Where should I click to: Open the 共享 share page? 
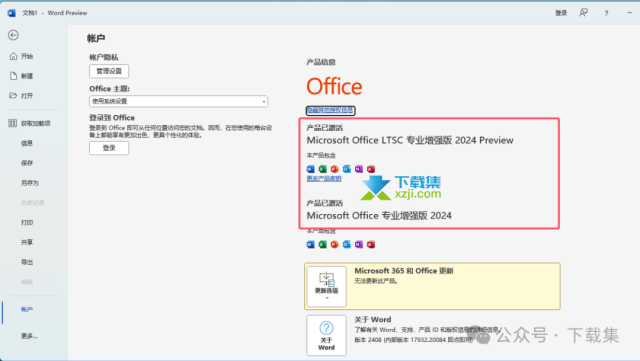coord(27,242)
